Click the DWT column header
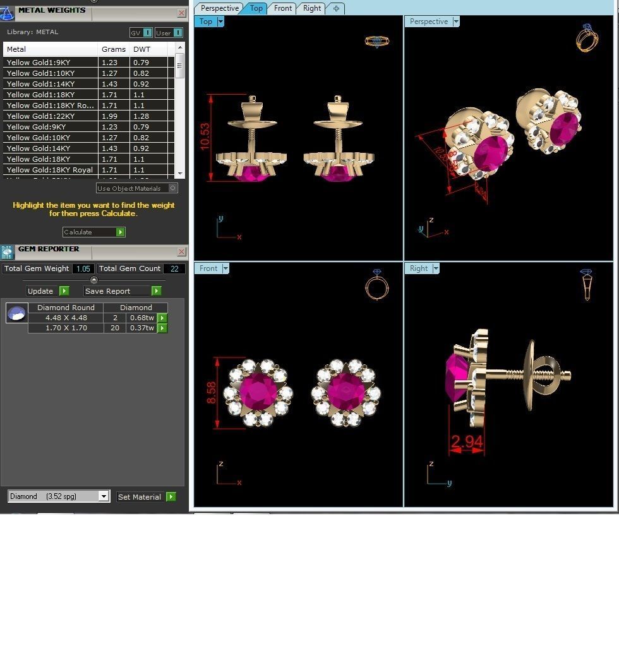 pos(148,49)
